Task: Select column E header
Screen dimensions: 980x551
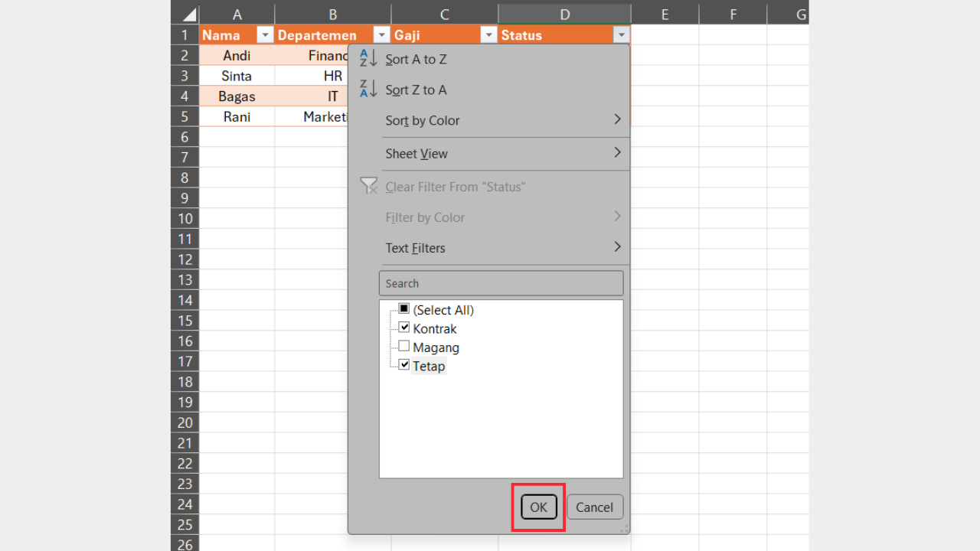Action: (665, 14)
